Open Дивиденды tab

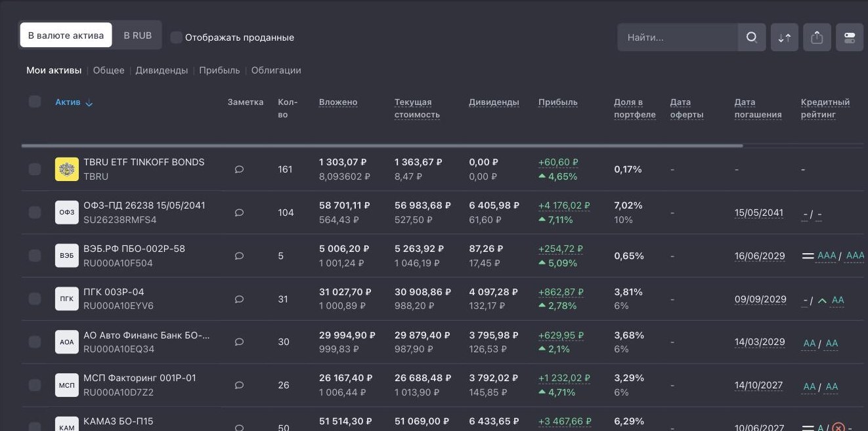pos(162,70)
